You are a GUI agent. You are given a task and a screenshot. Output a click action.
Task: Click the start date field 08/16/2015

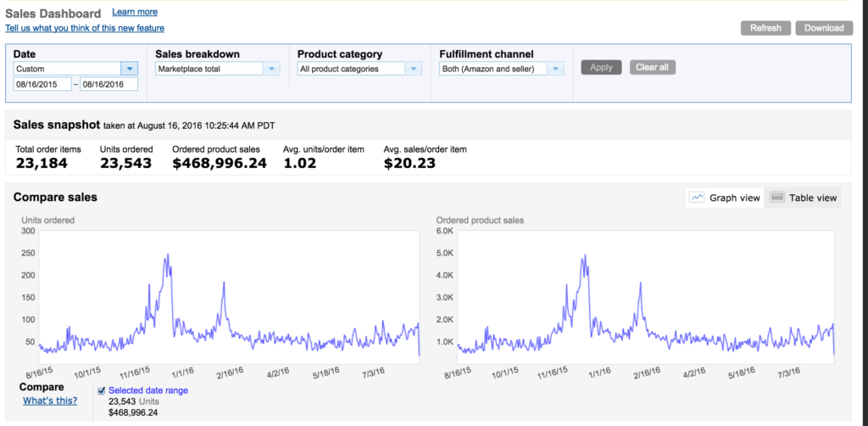pos(42,84)
